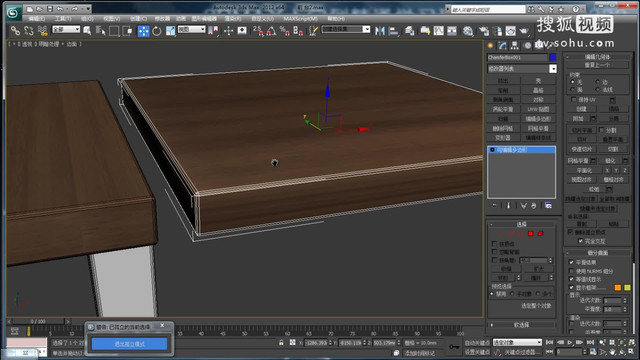640x360 pixels.
Task: Click the object color swatch beside ChamferBox001
Action: [x=553, y=57]
